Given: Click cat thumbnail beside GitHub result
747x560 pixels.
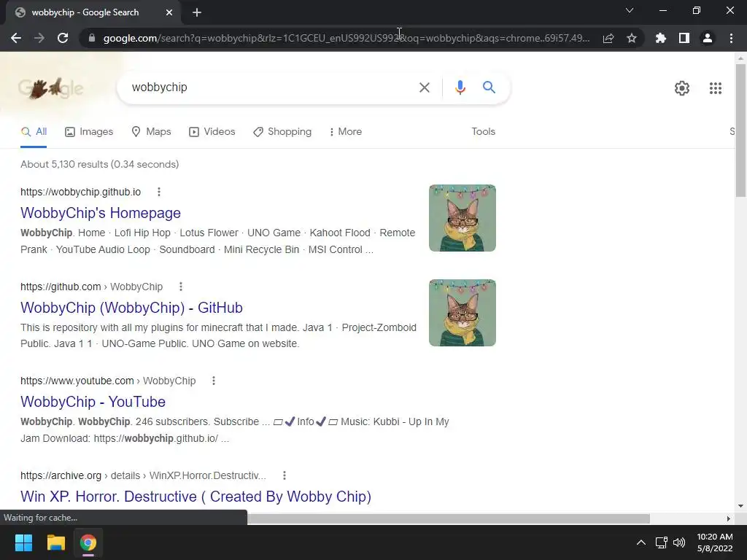Looking at the screenshot, I should [x=462, y=313].
